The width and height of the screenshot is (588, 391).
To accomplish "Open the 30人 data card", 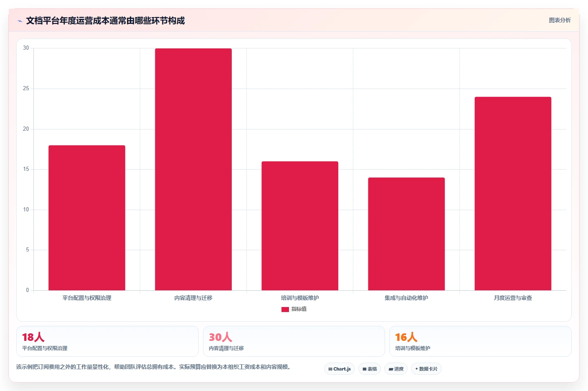I will tap(294, 341).
